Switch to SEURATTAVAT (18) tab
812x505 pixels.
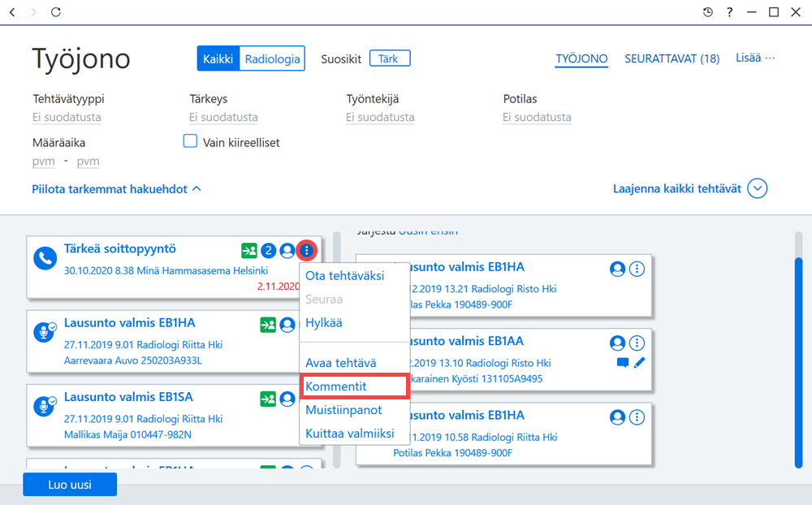[672, 58]
